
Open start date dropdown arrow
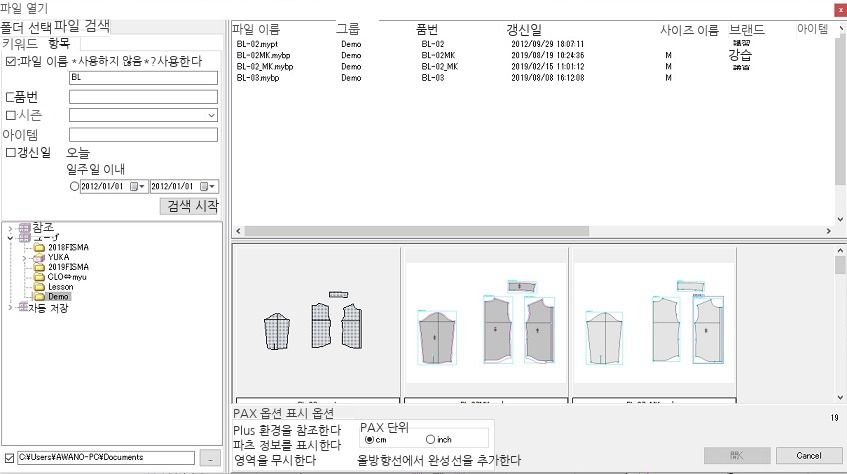pos(142,186)
